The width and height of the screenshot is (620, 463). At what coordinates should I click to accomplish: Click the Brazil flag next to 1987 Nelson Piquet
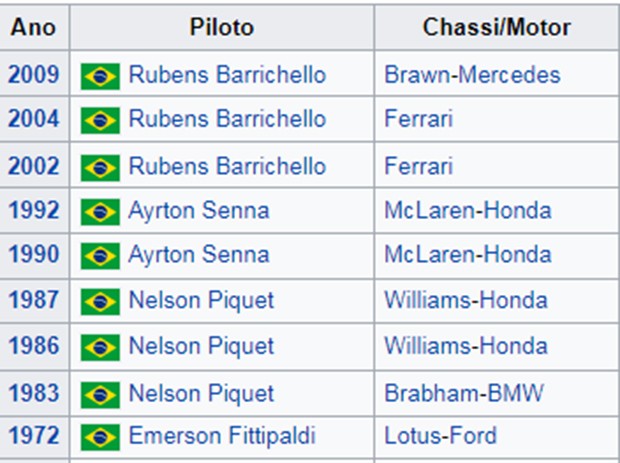100,302
